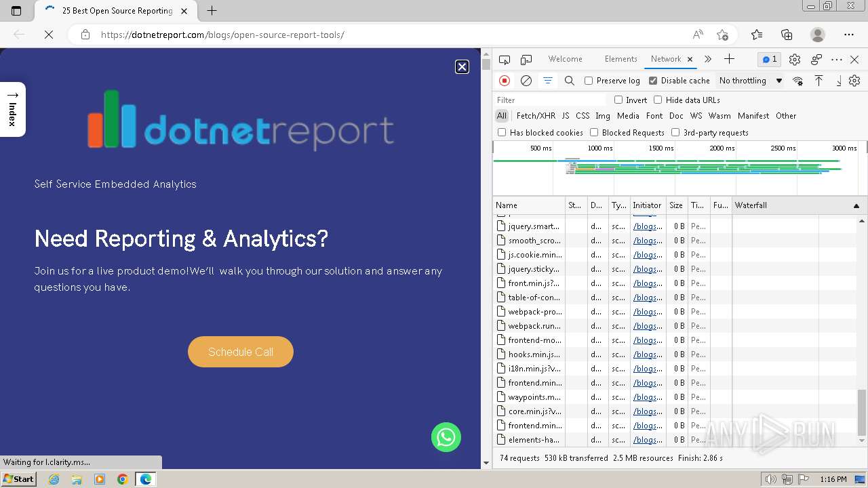Open Favorites list in toolbar
The height and width of the screenshot is (488, 868).
(x=757, y=35)
